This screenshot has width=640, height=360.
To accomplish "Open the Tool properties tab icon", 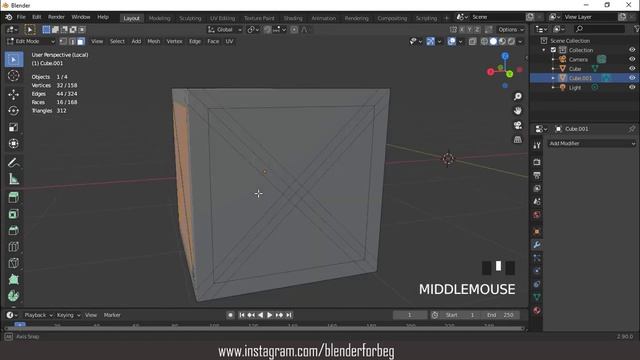I will [x=537, y=145].
